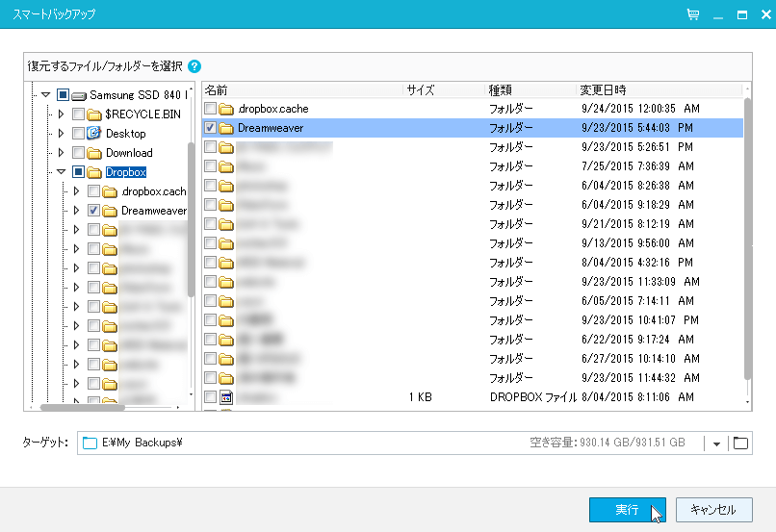Screen dimensions: 776x532
Task: Browse for target folder with folder icon
Action: point(740,443)
